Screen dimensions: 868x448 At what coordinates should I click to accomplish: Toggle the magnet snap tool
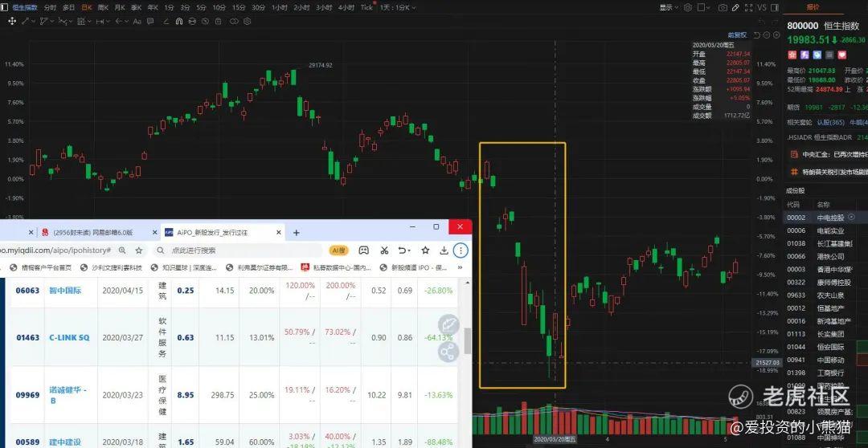tap(178, 21)
